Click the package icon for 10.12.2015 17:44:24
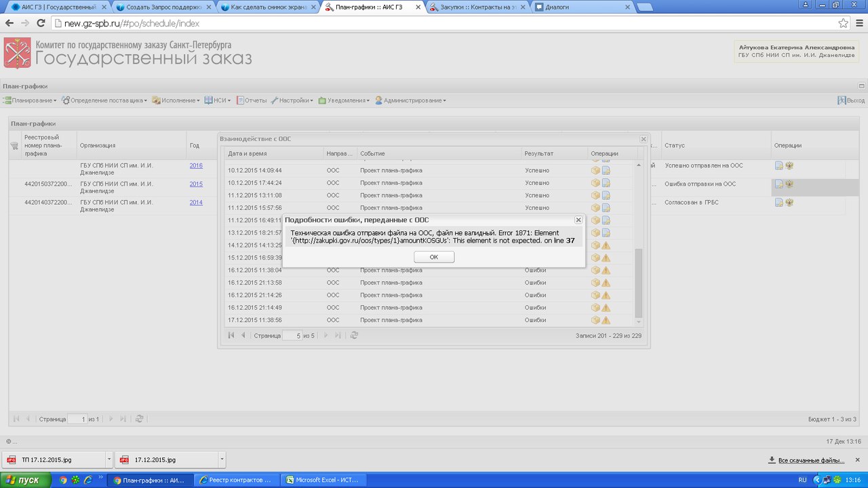This screenshot has width=868, height=488. click(595, 183)
